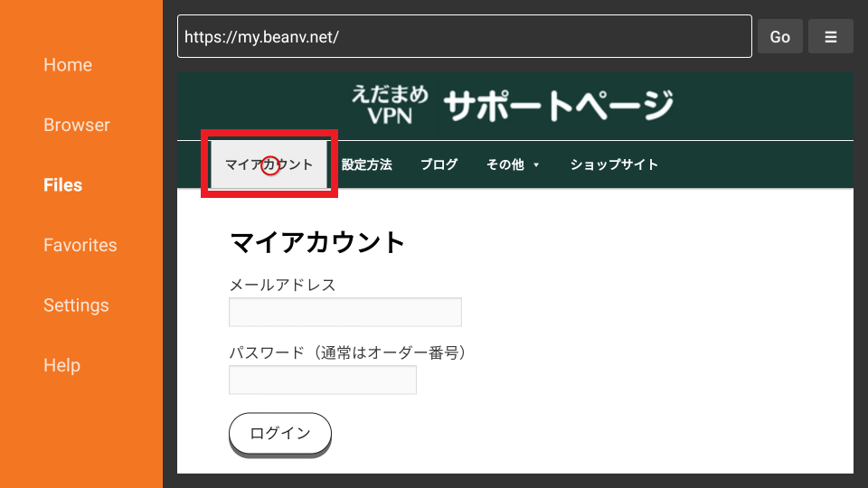Select Files in the sidebar
Image resolution: width=868 pixels, height=488 pixels.
pyautogui.click(x=62, y=184)
